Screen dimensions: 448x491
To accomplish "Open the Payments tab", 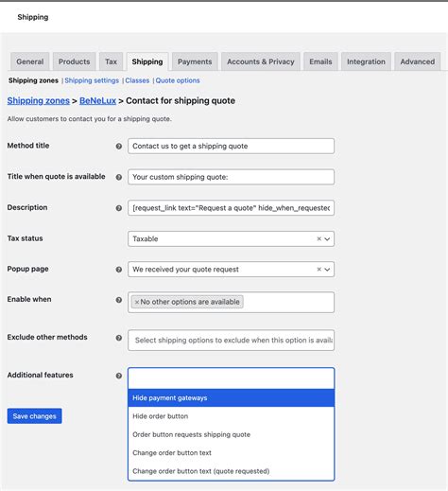I will 195,61.
